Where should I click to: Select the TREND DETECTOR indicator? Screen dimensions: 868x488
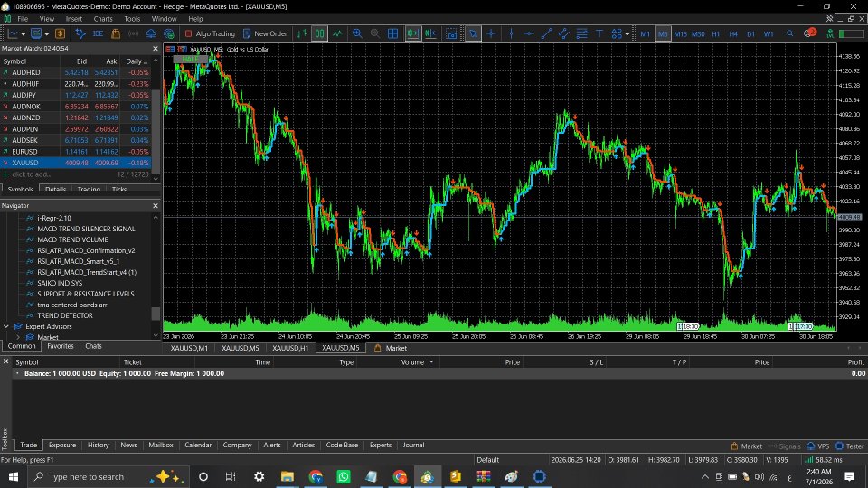65,315
